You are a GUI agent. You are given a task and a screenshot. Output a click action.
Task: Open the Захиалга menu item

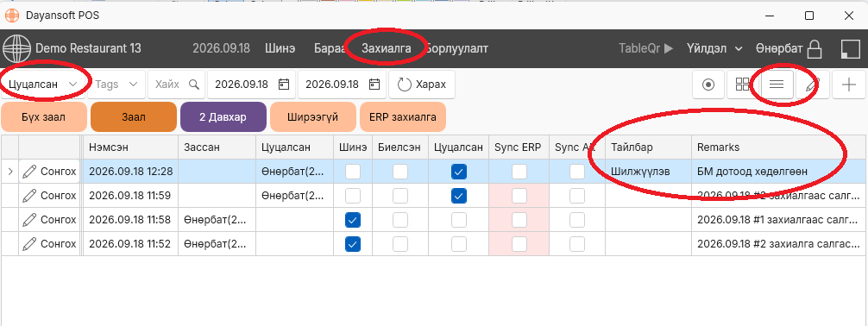387,48
